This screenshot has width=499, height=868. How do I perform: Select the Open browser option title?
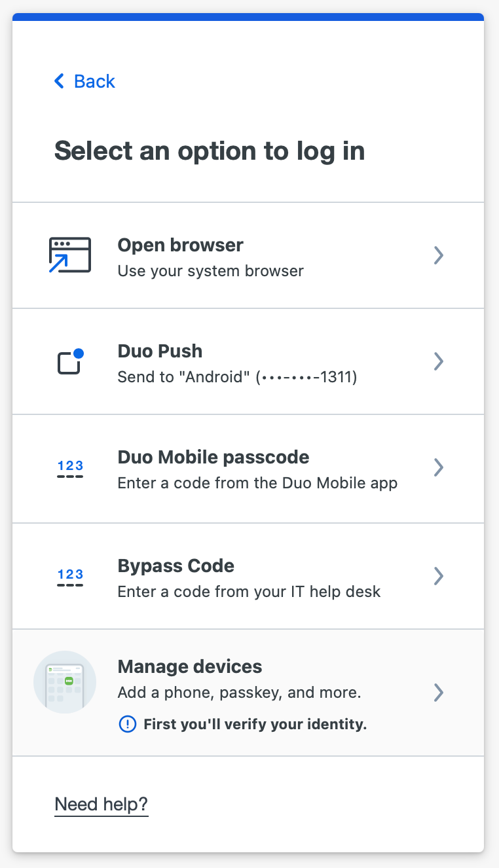(x=180, y=245)
